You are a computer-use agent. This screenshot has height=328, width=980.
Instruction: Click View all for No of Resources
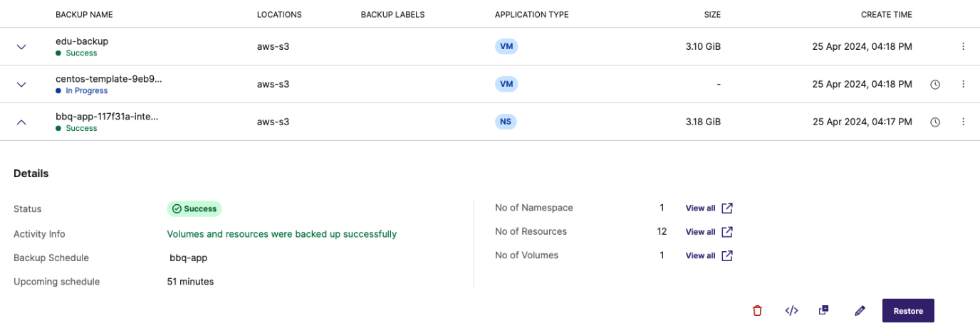(700, 232)
